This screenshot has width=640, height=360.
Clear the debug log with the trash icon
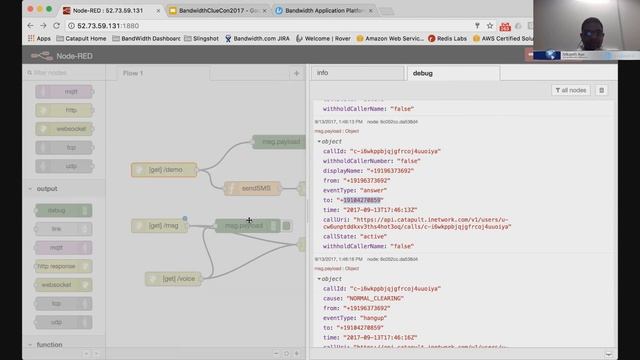pos(601,90)
